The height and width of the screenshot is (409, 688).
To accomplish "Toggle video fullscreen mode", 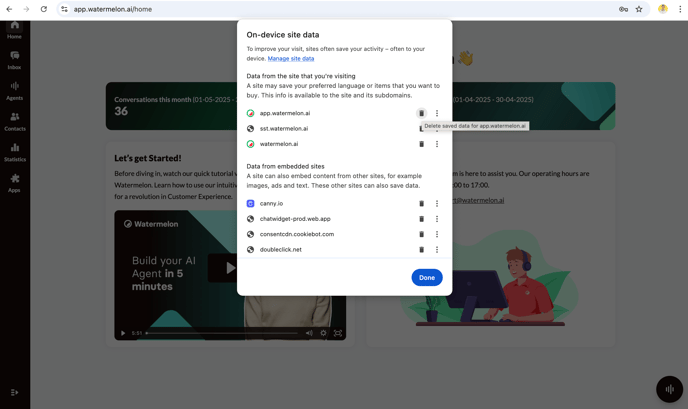I will (x=338, y=333).
